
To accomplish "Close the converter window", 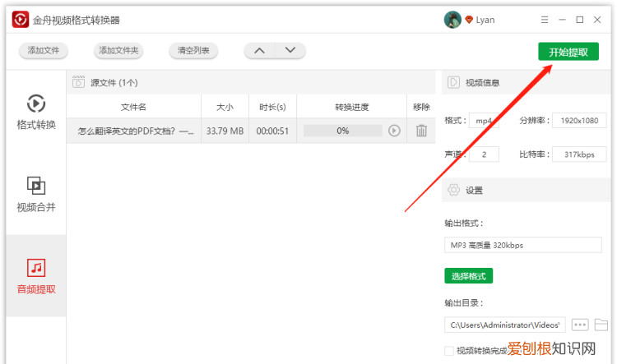I will 597,20.
